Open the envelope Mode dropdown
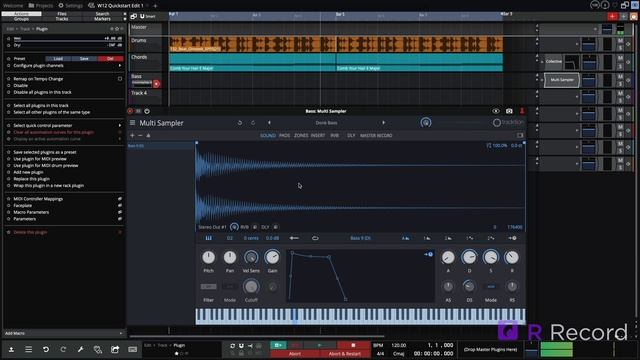640x360 pixels. click(491, 287)
